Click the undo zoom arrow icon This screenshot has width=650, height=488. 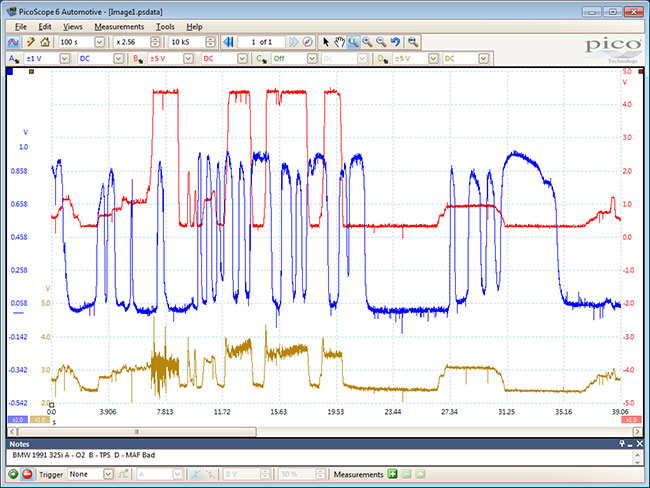click(x=395, y=42)
